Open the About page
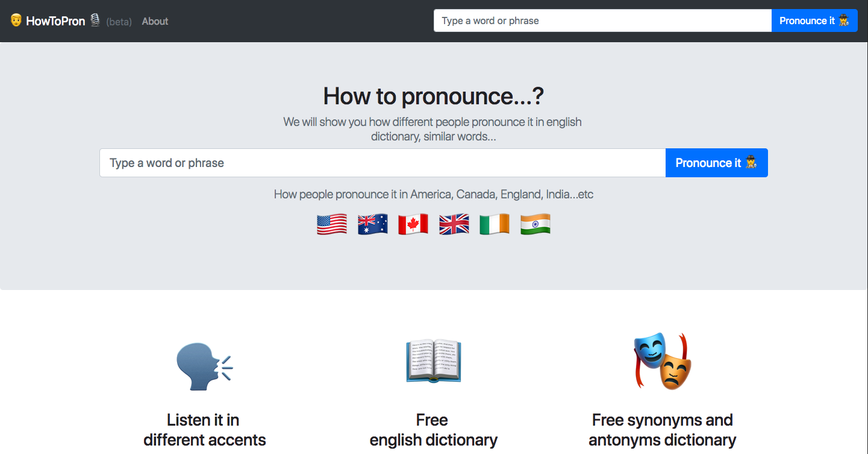Viewport: 868px width, 454px height. 154,20
